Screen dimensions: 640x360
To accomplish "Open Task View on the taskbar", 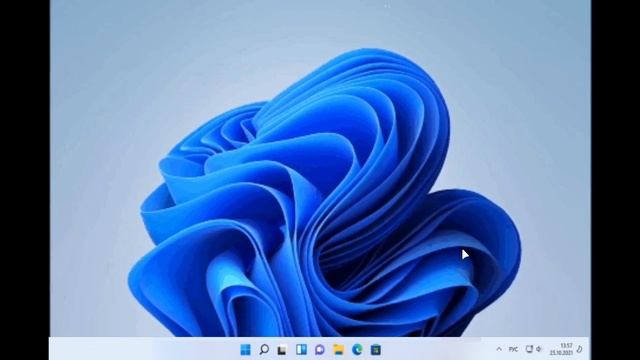I will (x=282, y=350).
